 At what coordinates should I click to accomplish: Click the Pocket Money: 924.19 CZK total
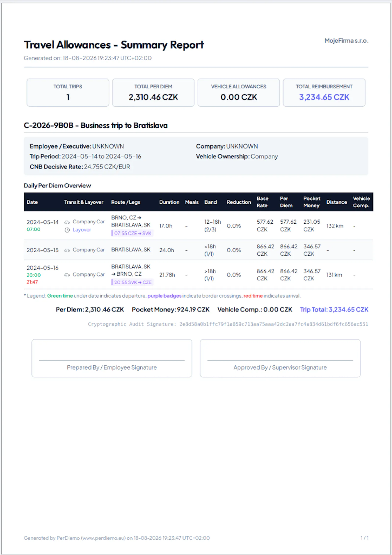click(171, 310)
